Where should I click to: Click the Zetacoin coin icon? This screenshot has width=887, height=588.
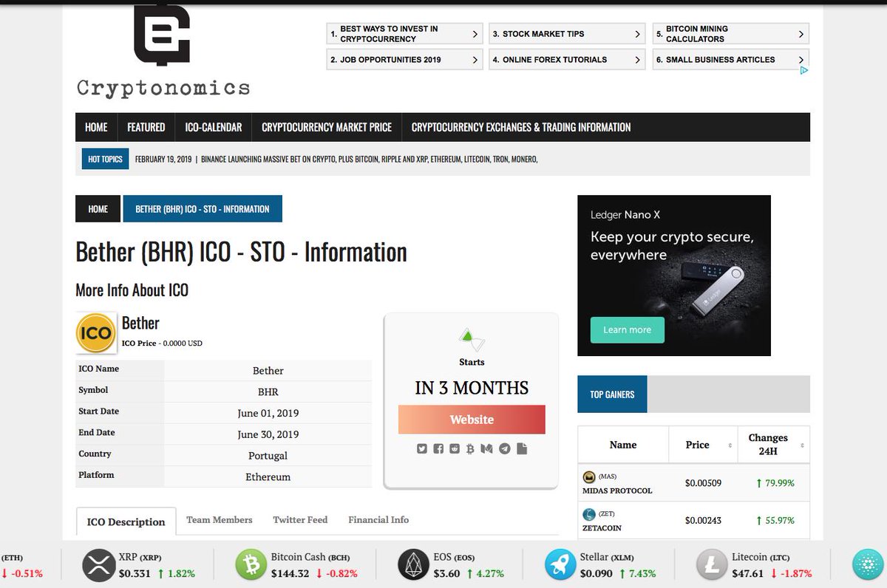[589, 514]
